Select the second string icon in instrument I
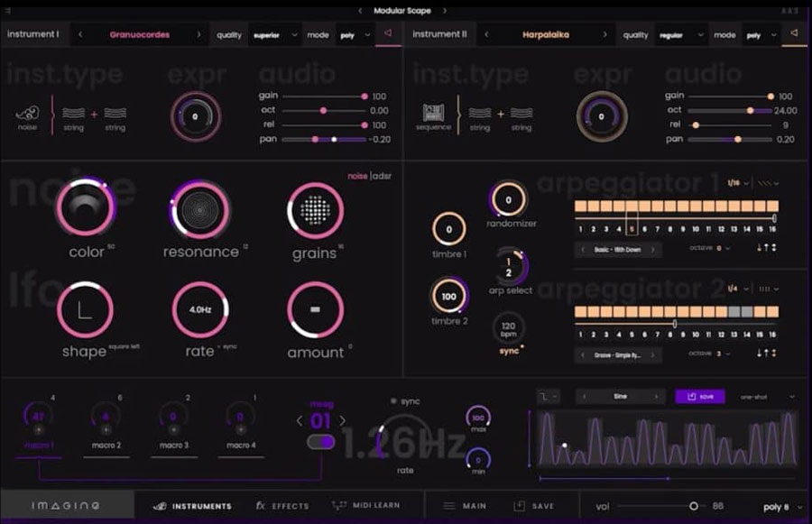The height and width of the screenshot is (524, 812). click(x=115, y=113)
